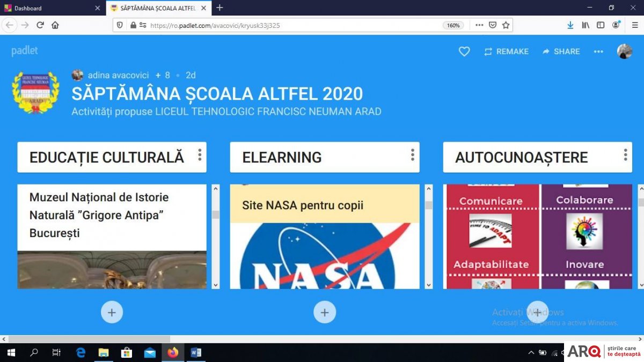Open File Explorer from the taskbar
This screenshot has height=362, width=644.
[104, 352]
